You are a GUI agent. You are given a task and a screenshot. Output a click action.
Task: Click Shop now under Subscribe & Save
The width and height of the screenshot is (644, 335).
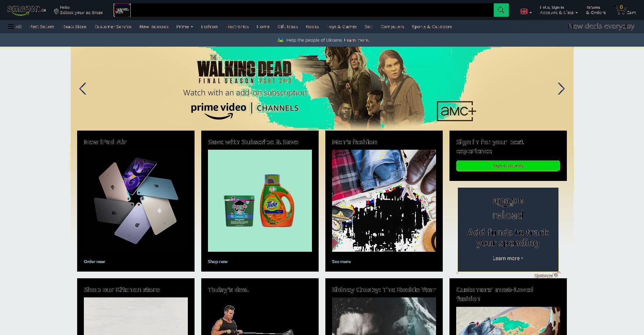218,261
